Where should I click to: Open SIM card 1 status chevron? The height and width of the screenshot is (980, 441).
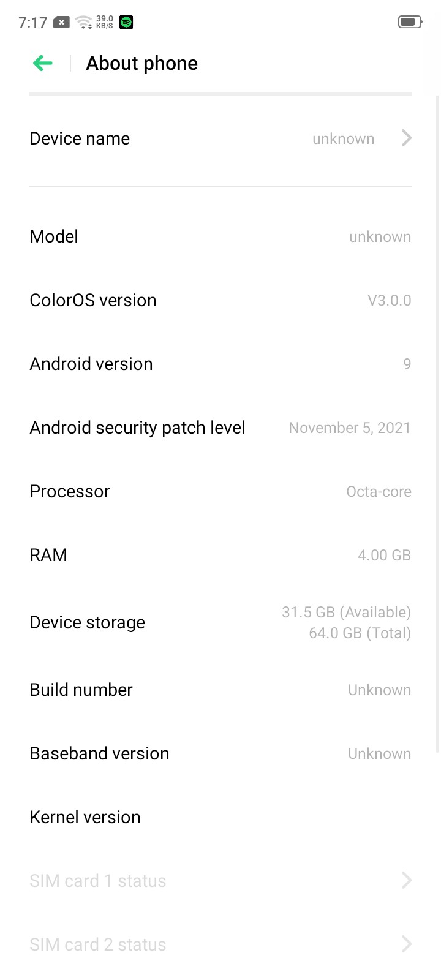[x=406, y=881]
